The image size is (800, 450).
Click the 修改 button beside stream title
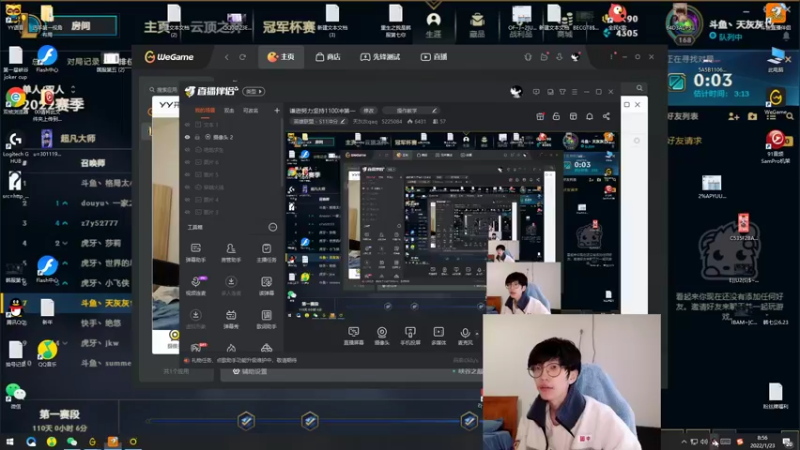[368, 110]
